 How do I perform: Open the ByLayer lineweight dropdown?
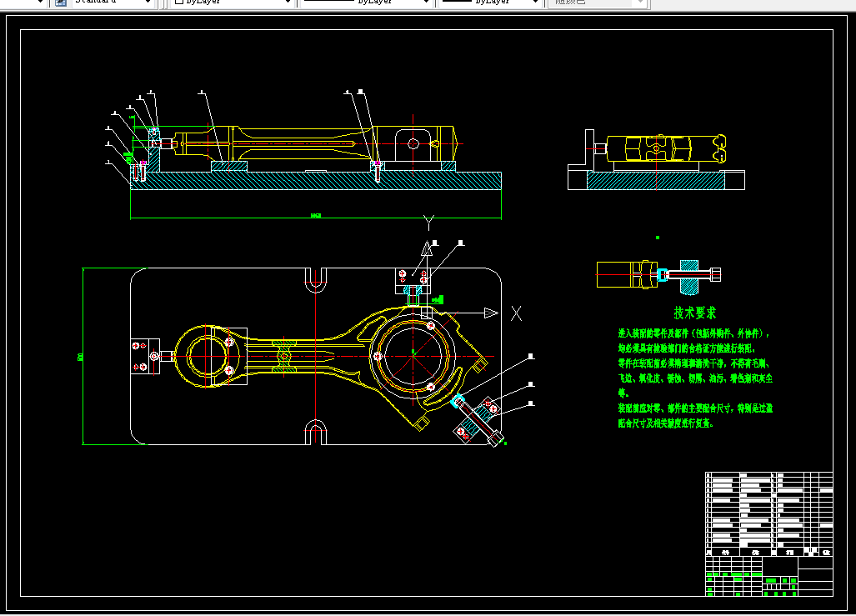click(490, 2)
